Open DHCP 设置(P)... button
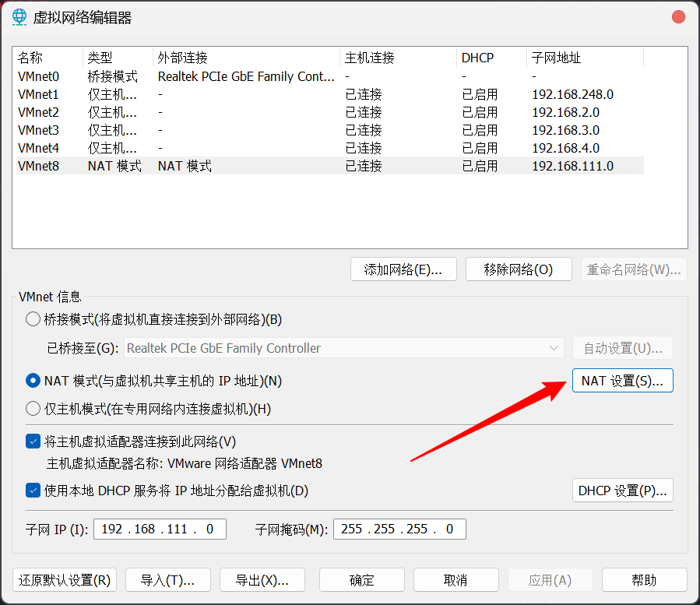This screenshot has height=605, width=700. [622, 491]
